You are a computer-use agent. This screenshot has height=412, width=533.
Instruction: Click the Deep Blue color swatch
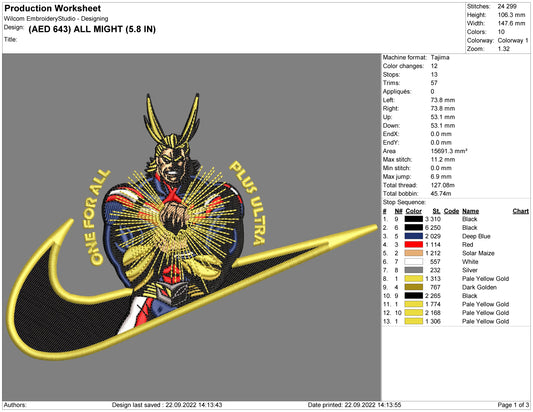click(414, 236)
